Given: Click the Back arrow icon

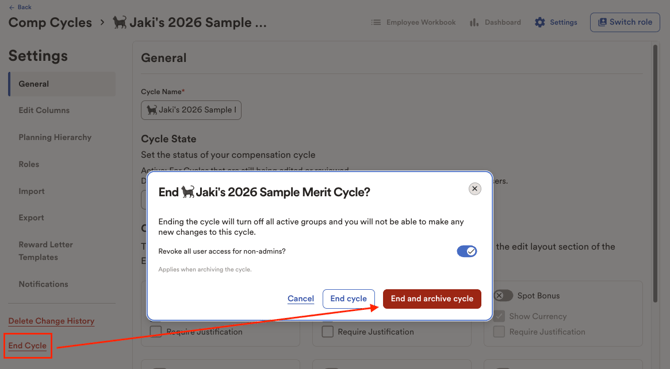Looking at the screenshot, I should click(x=12, y=7).
